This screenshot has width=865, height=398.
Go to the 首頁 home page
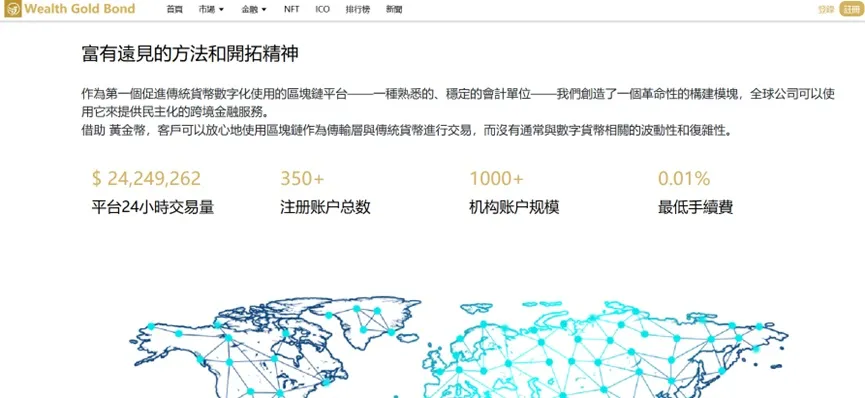coord(174,9)
